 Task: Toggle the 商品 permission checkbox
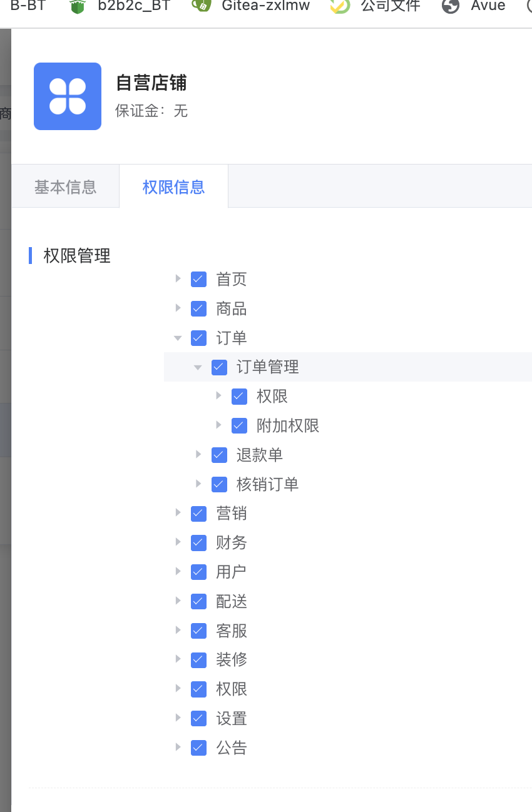tap(198, 308)
